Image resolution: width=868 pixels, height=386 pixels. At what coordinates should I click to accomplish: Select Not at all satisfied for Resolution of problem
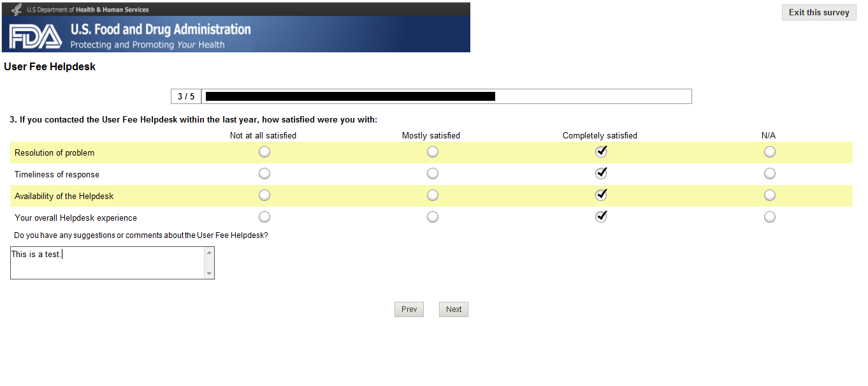point(264,152)
